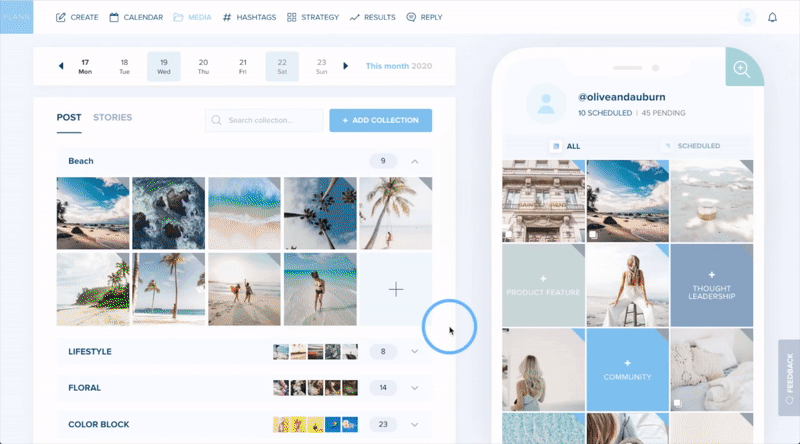The width and height of the screenshot is (800, 444).
Task: Open the Hashtags section
Action: click(249, 17)
